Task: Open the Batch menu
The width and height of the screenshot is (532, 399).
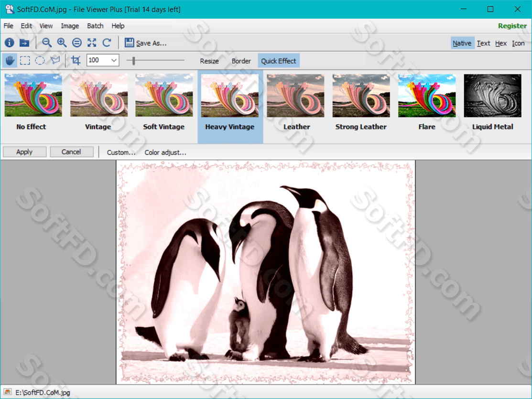Action: tap(95, 26)
